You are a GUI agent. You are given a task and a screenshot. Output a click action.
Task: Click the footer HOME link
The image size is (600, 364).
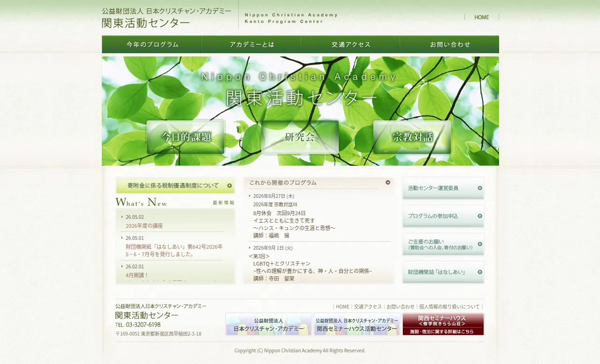(343, 307)
